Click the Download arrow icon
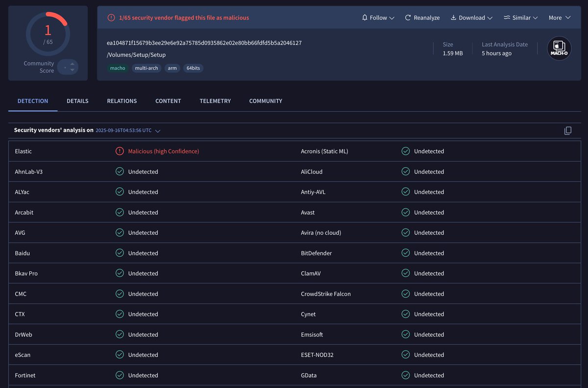 453,18
